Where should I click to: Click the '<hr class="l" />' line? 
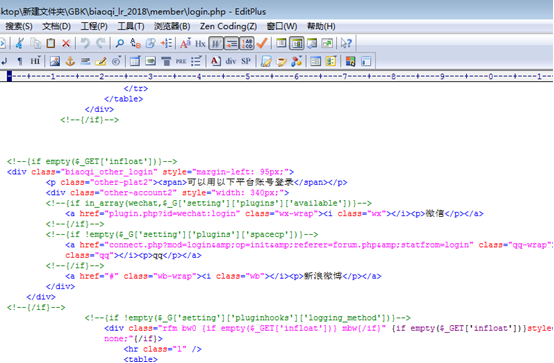163,349
